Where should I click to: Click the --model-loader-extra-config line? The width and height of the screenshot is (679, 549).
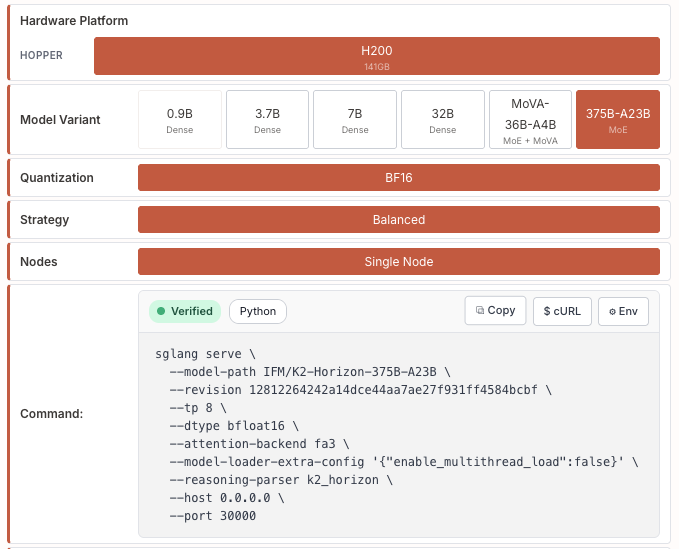[x=404, y=462]
